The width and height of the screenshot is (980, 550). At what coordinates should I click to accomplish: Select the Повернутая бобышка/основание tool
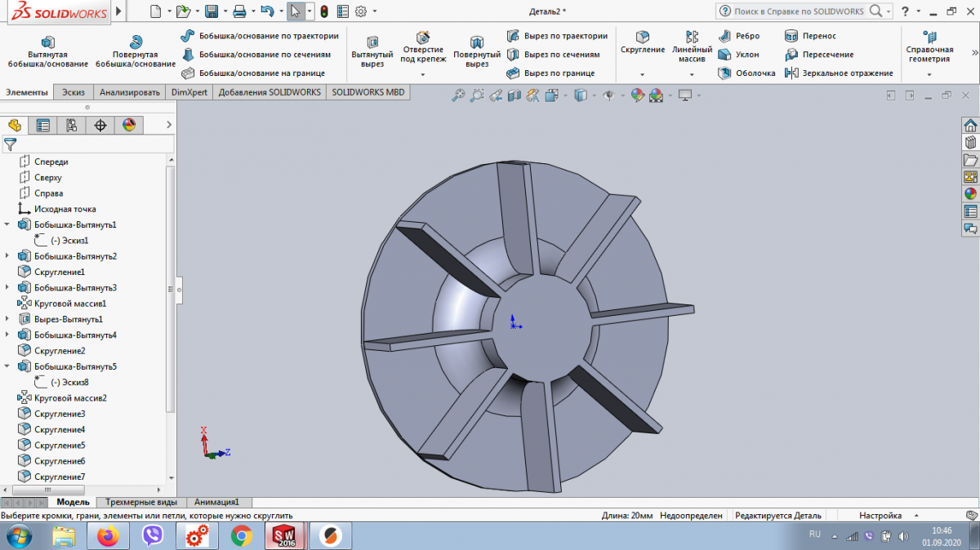(136, 42)
